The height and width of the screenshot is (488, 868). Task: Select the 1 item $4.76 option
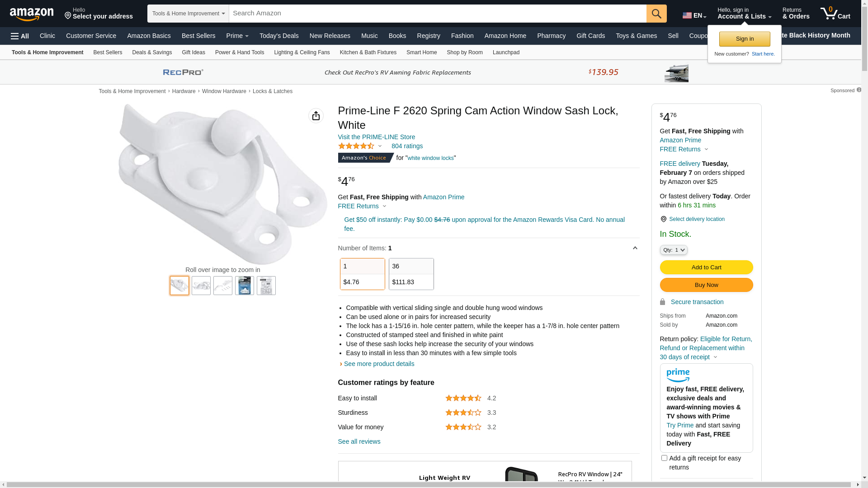tap(363, 274)
